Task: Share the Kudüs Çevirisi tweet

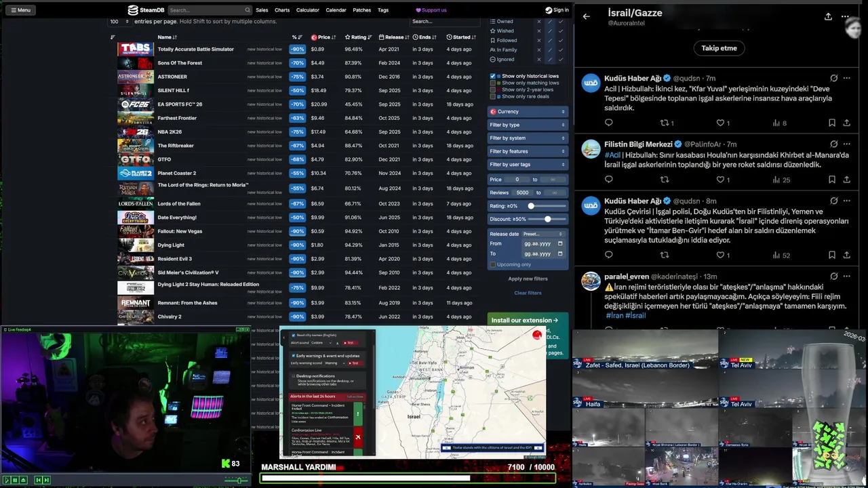Action: 847,255
